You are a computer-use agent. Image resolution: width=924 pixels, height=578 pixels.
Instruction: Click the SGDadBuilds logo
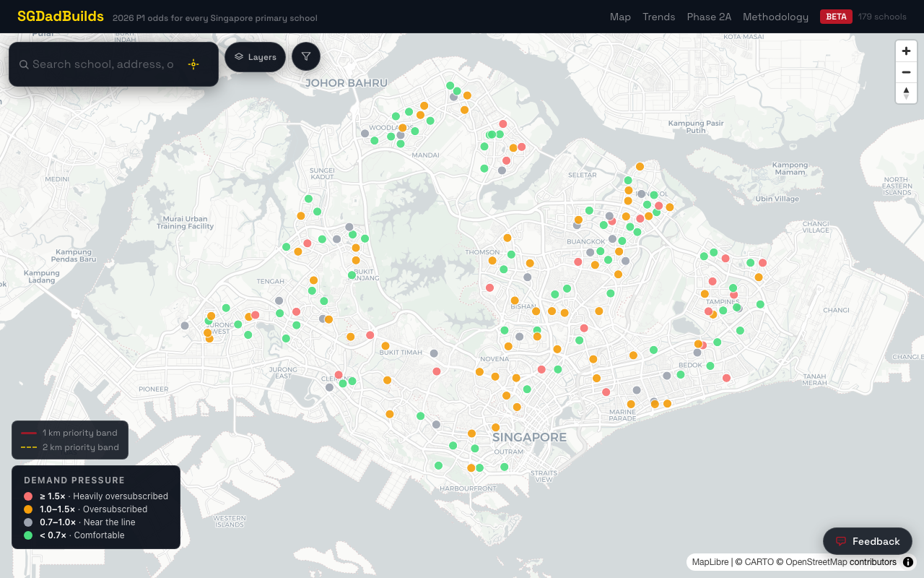pos(61,16)
